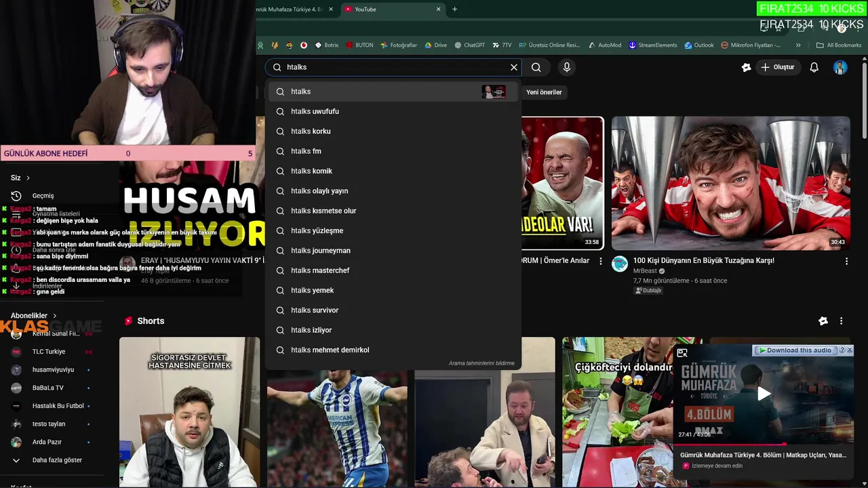This screenshot has height=488, width=868.
Task: Open husamviyuviyu subscription channel
Action: (53, 370)
